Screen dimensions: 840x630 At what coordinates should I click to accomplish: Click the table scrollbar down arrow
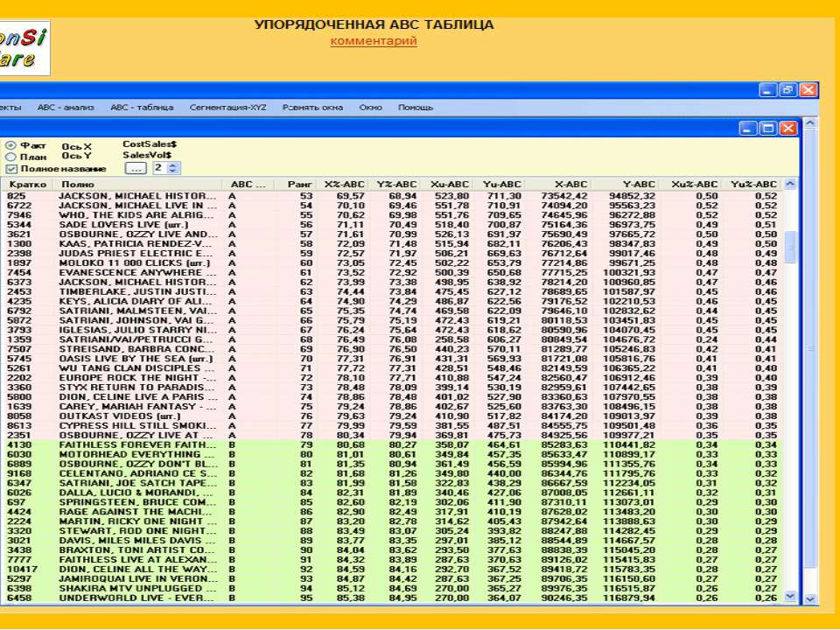(789, 596)
